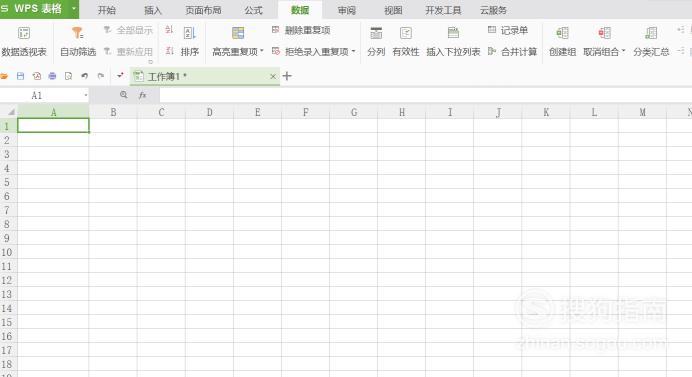Click the print preview icon
Screen dimensions: 692x377
pos(68,76)
